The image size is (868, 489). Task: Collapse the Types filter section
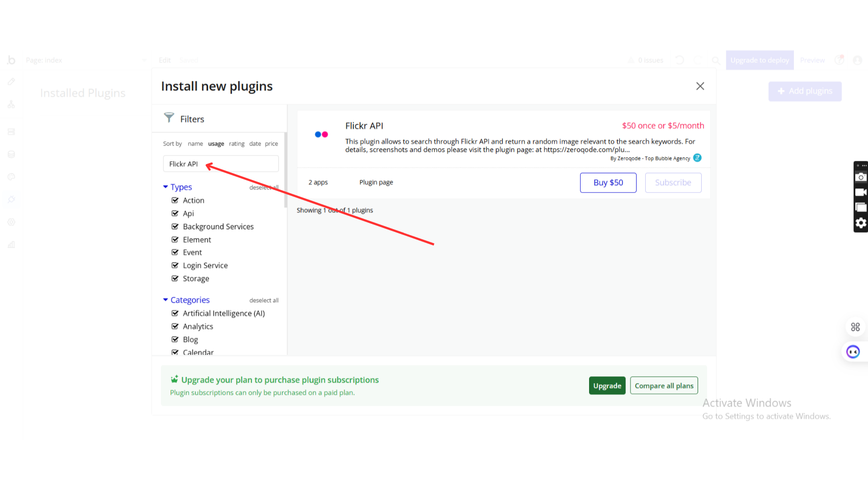tap(166, 187)
